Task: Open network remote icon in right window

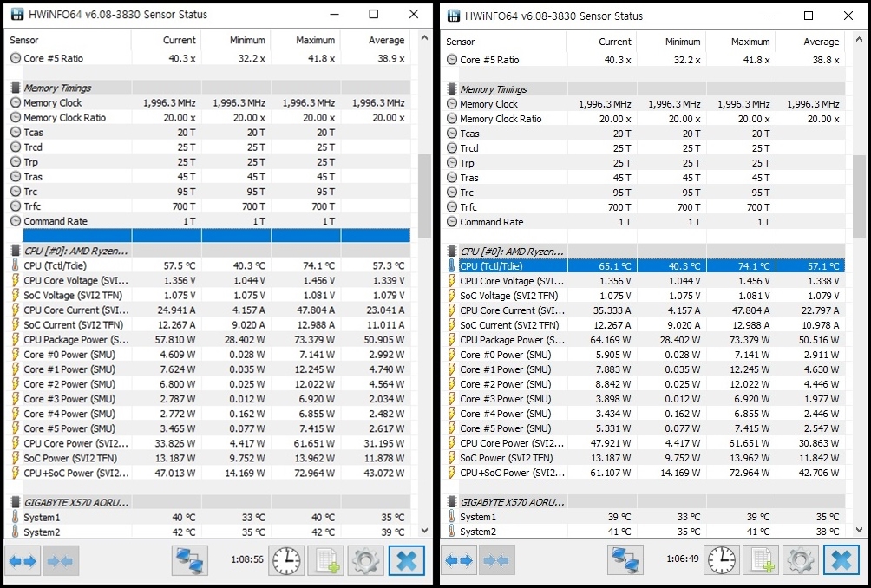Action: [625, 561]
